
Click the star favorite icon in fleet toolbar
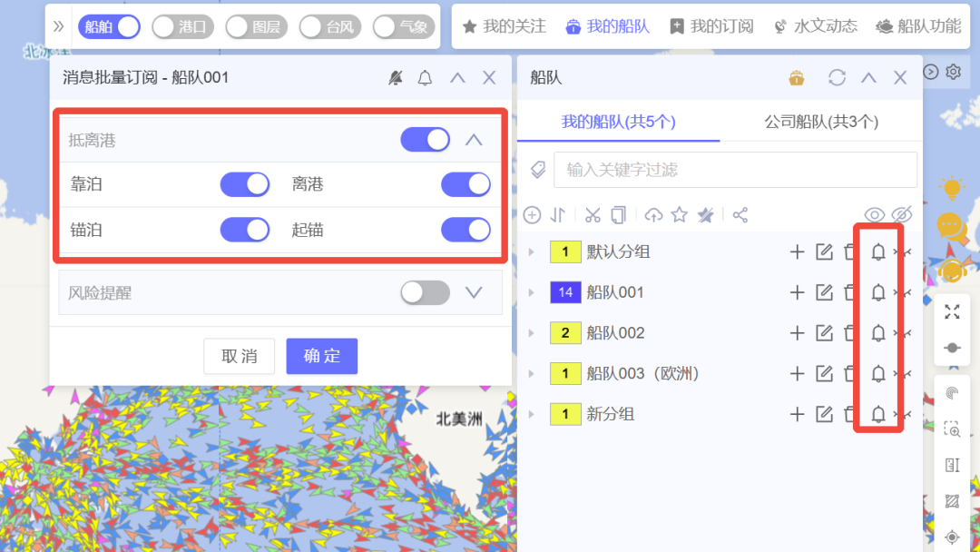679,215
